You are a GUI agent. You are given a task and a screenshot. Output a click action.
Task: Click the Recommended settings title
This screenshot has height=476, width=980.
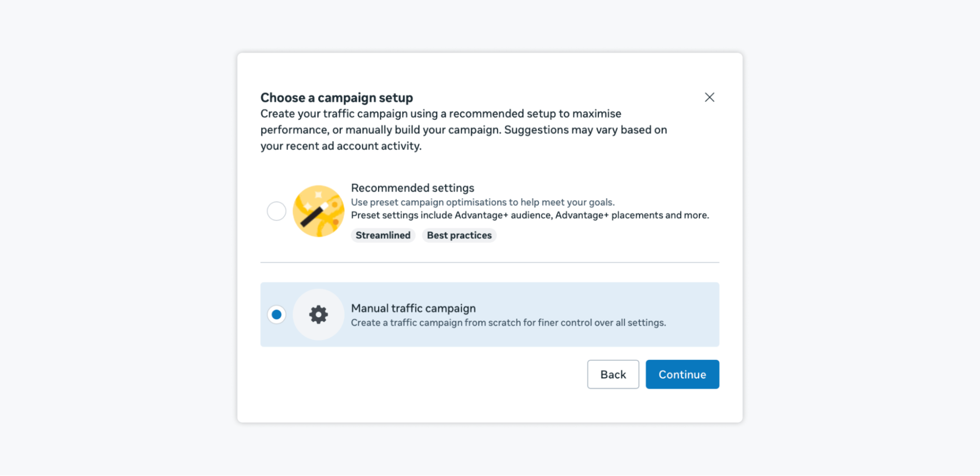(412, 188)
